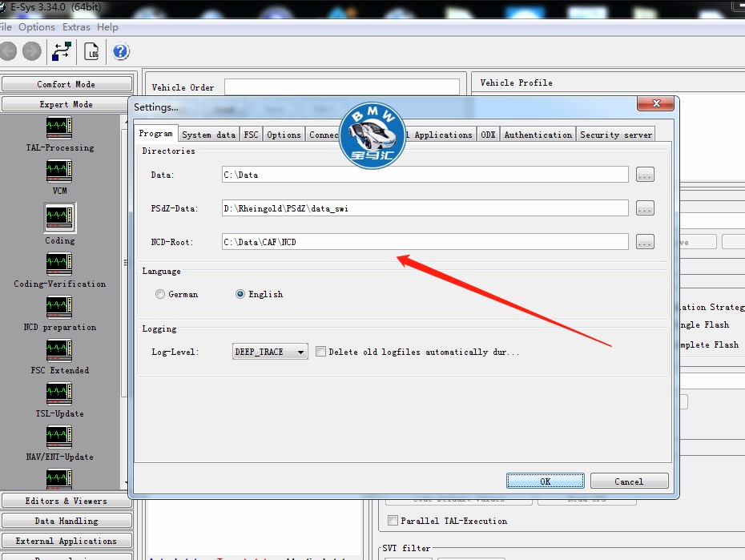This screenshot has height=560, width=745.
Task: Enable delete old logfiles automatically checkbox
Action: (321, 352)
